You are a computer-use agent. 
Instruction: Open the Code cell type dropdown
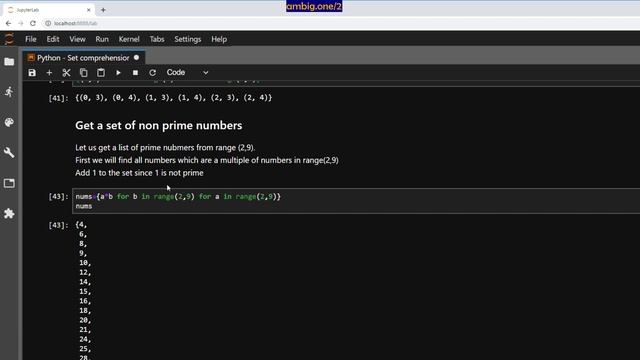187,73
